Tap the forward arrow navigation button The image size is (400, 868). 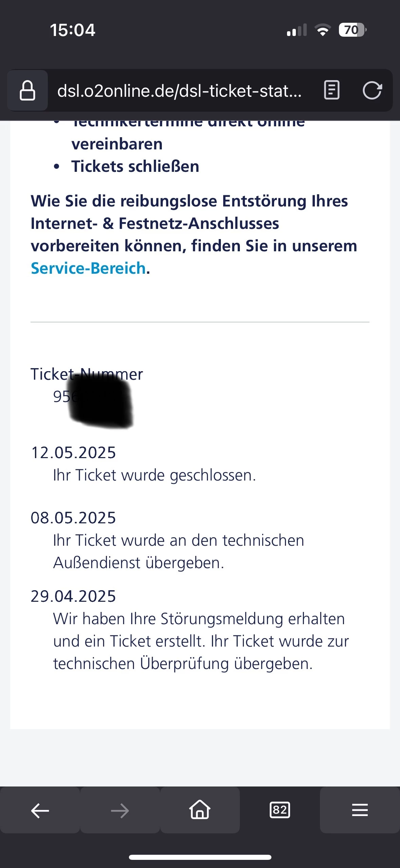[120, 811]
